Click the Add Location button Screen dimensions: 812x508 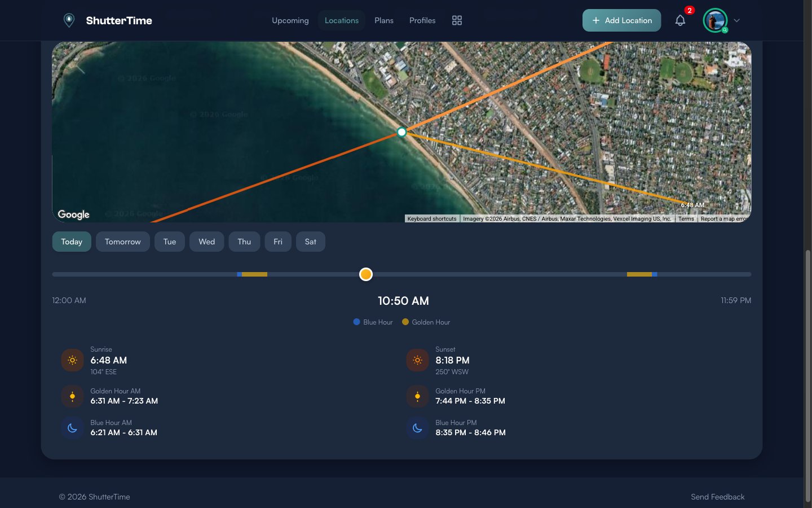pos(621,20)
